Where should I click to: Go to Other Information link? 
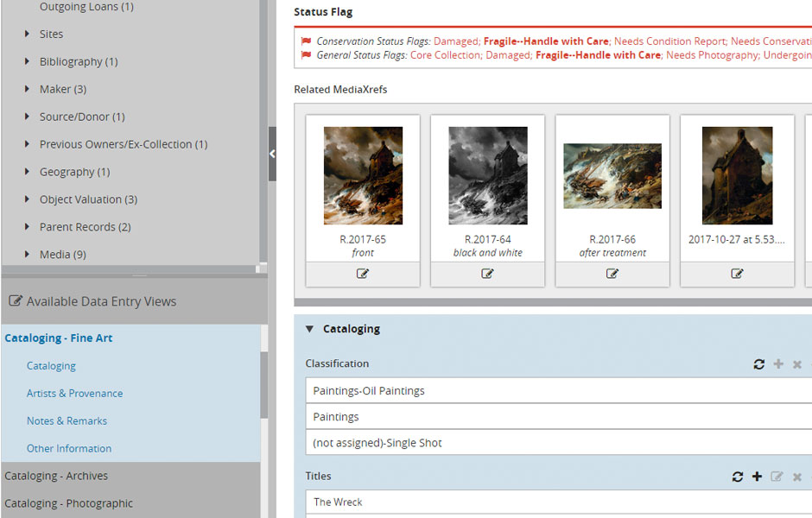[x=69, y=449]
